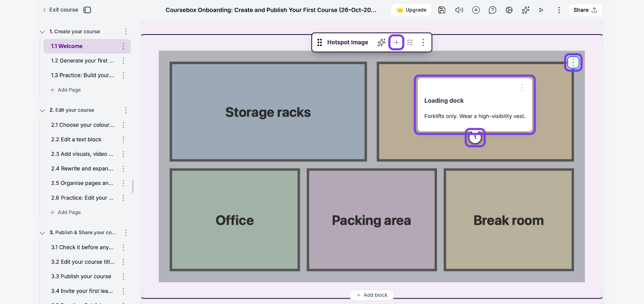Open options for 2. Edit your course section

tap(126, 111)
